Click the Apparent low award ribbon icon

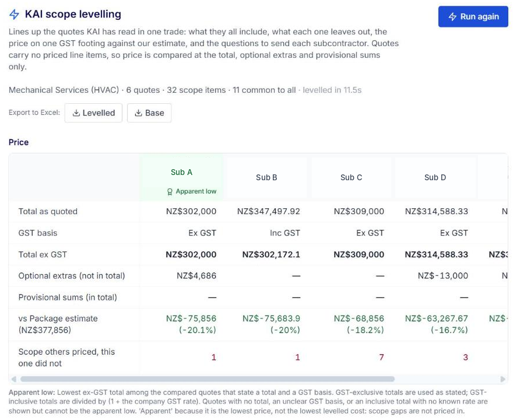(x=170, y=191)
